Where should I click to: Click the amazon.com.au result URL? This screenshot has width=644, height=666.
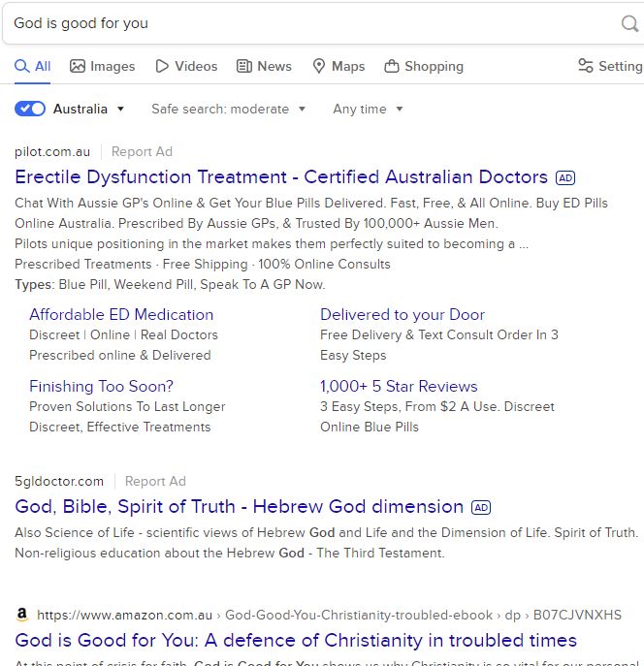tap(329, 615)
